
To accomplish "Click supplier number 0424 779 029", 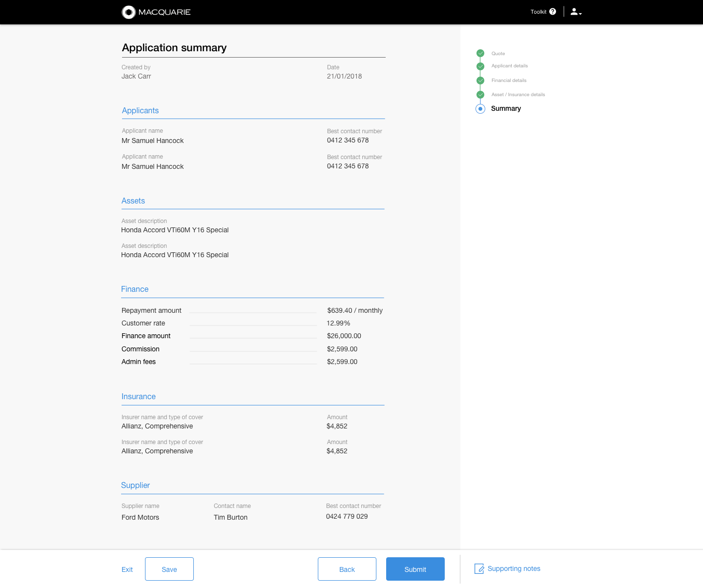I will click(347, 516).
